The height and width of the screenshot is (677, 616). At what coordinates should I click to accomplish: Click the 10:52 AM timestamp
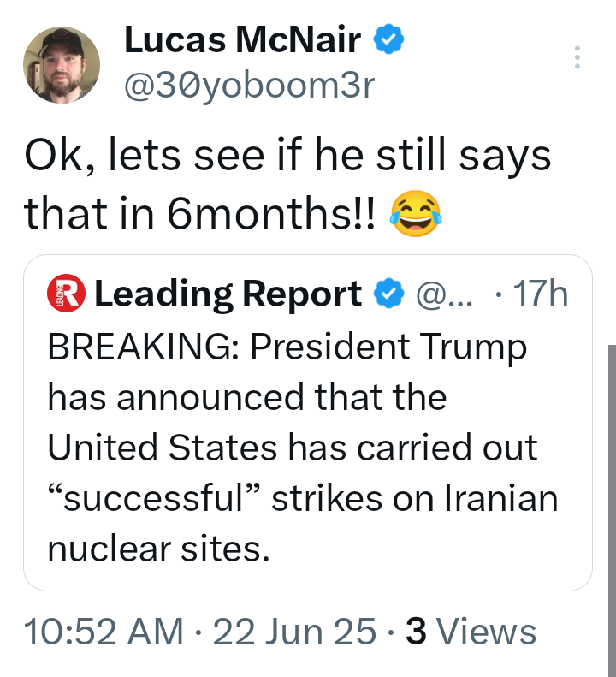[x=104, y=632]
